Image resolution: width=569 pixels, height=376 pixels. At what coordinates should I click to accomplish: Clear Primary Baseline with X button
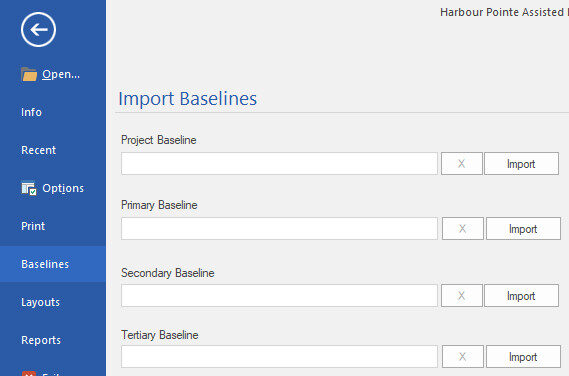tap(463, 229)
